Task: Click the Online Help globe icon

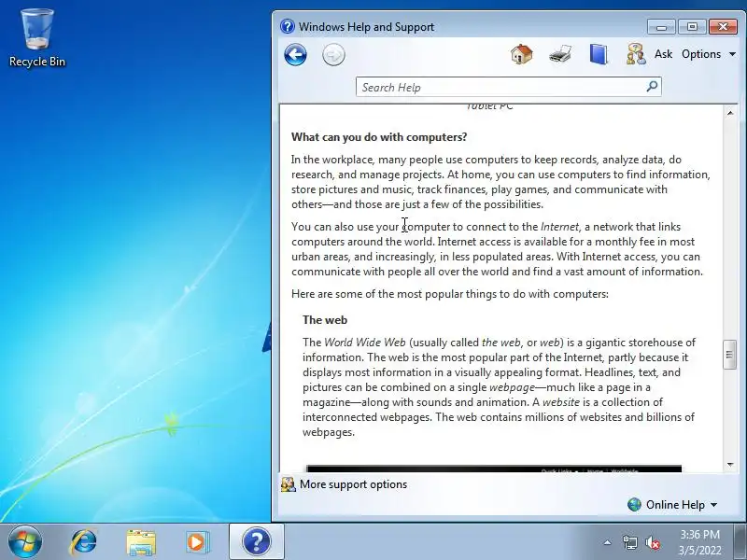Action: [x=634, y=505]
